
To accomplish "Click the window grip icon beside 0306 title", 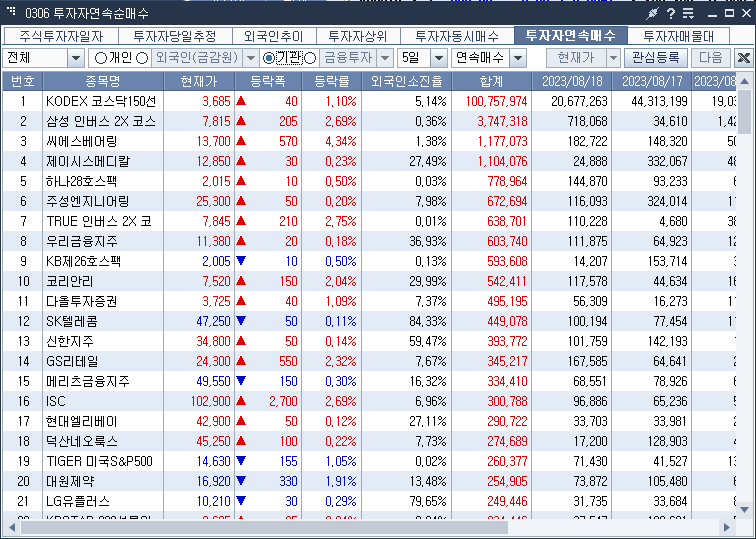I will [12, 11].
